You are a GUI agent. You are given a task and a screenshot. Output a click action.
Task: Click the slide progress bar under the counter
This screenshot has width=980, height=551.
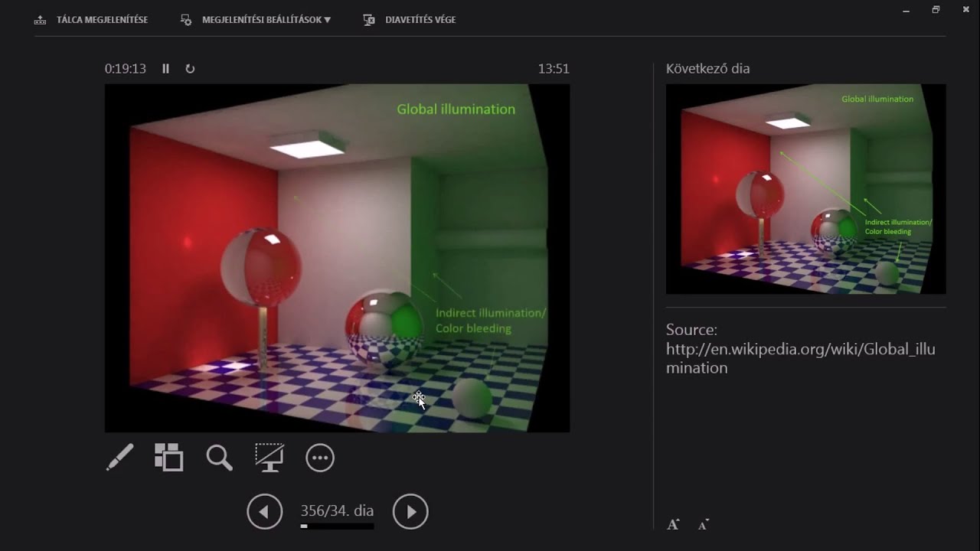click(x=337, y=527)
